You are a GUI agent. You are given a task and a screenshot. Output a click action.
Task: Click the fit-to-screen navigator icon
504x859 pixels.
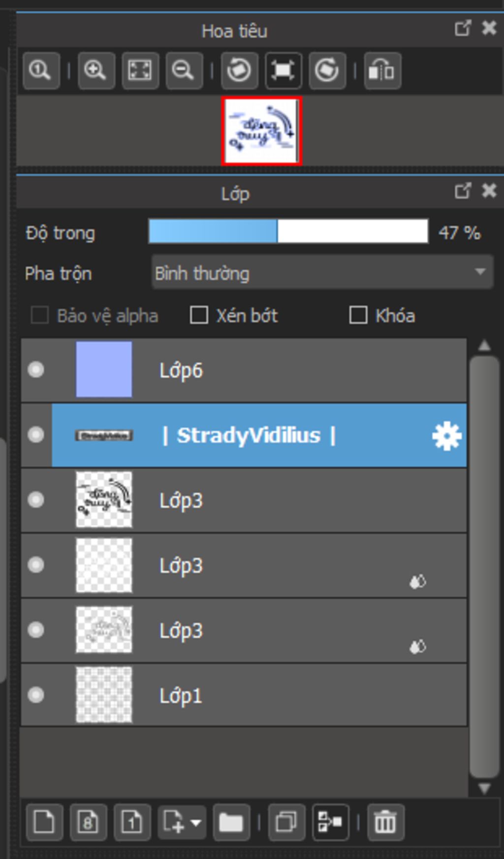[x=140, y=71]
